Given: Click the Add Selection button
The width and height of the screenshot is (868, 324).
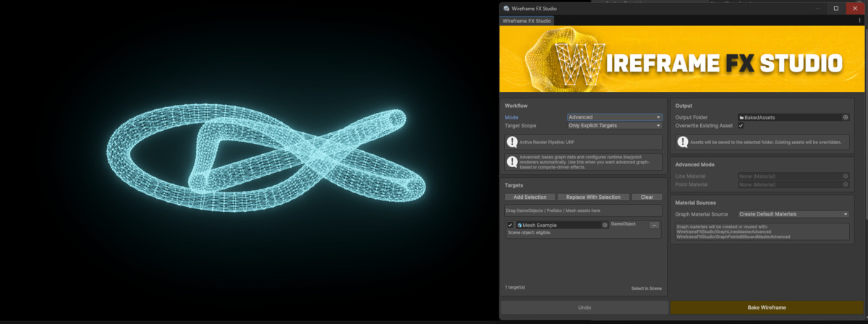Looking at the screenshot, I should tap(529, 197).
